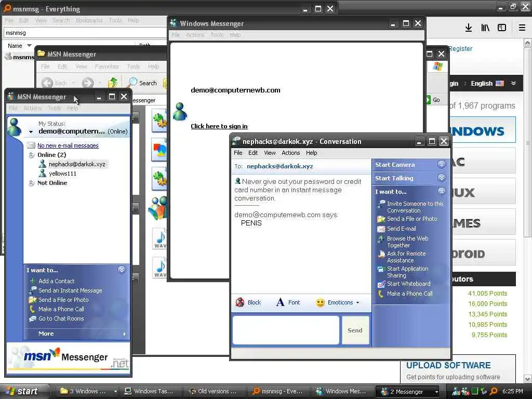Expand the Not Online contact group
This screenshot has height=399, width=532.
[x=31, y=183]
